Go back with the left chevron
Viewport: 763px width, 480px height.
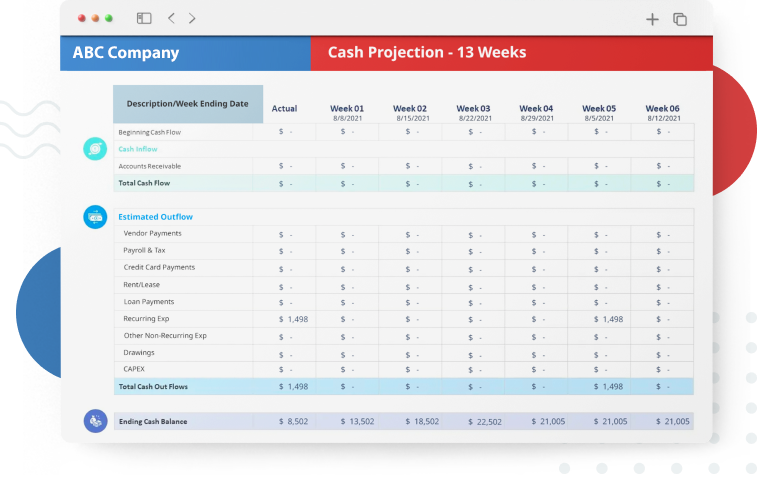pos(171,18)
